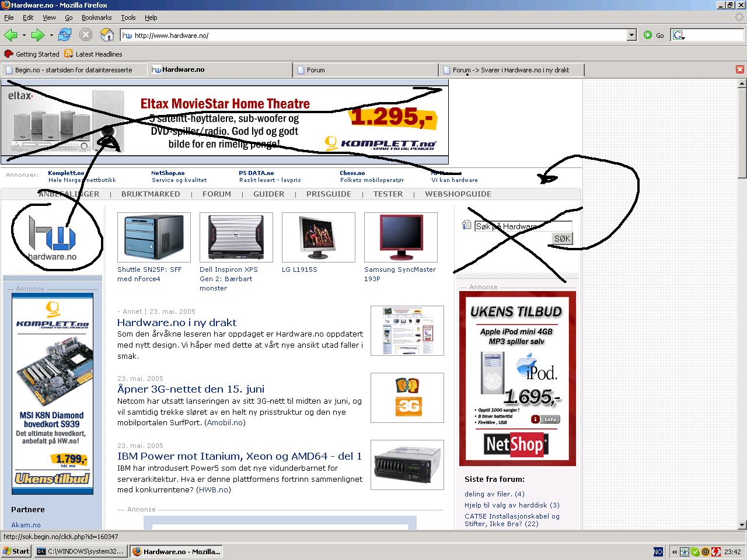Image resolution: width=747 pixels, height=560 pixels.
Task: Click the Shuttle SN25P thumbnail image
Action: (154, 237)
